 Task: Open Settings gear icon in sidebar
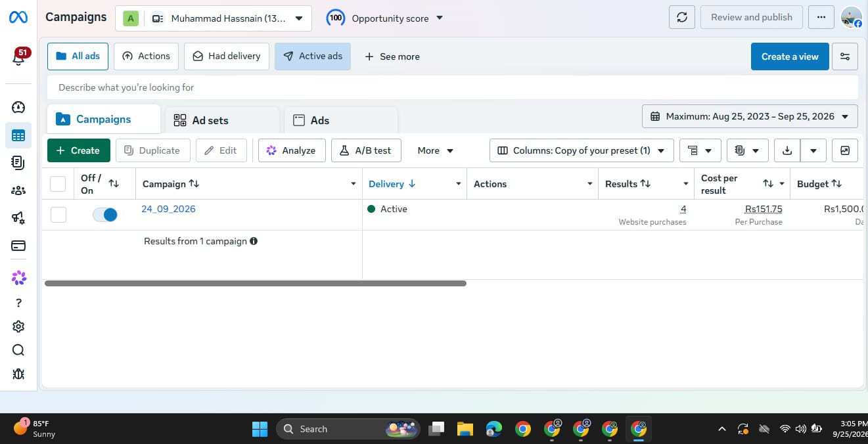point(18,326)
